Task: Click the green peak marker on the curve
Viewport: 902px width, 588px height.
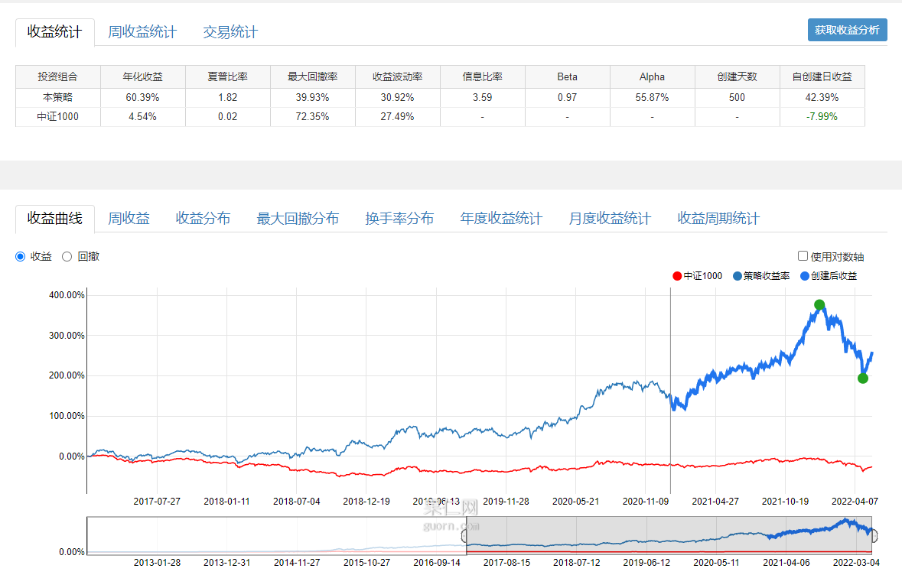Action: coord(819,304)
